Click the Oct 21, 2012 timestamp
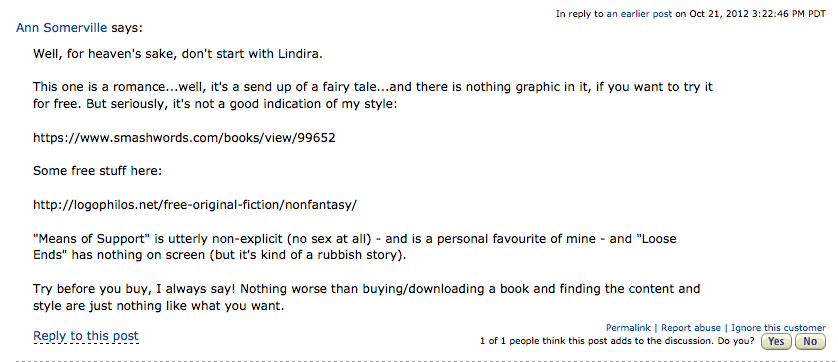838x362 pixels. click(757, 14)
